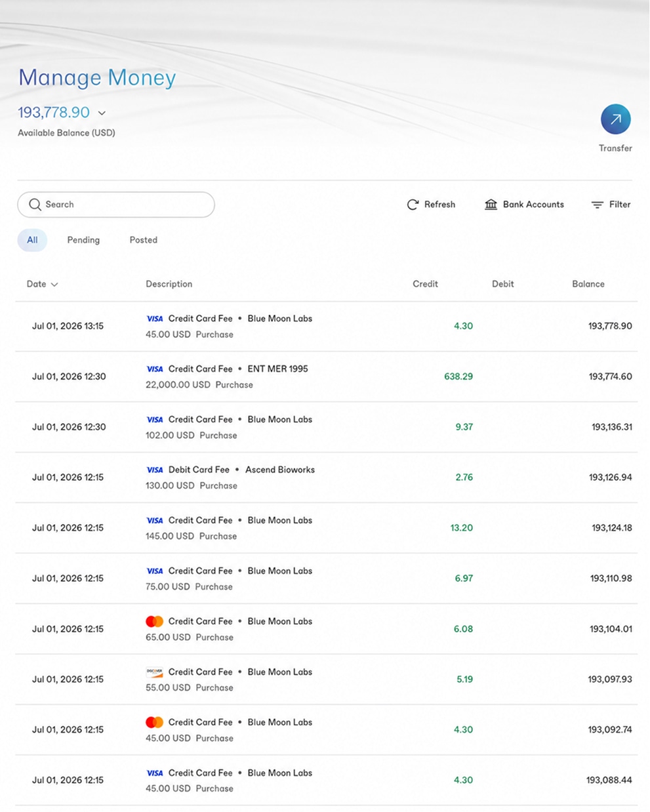Image resolution: width=650 pixels, height=812 pixels.
Task: Click credit amount 6.08
Action: point(463,629)
